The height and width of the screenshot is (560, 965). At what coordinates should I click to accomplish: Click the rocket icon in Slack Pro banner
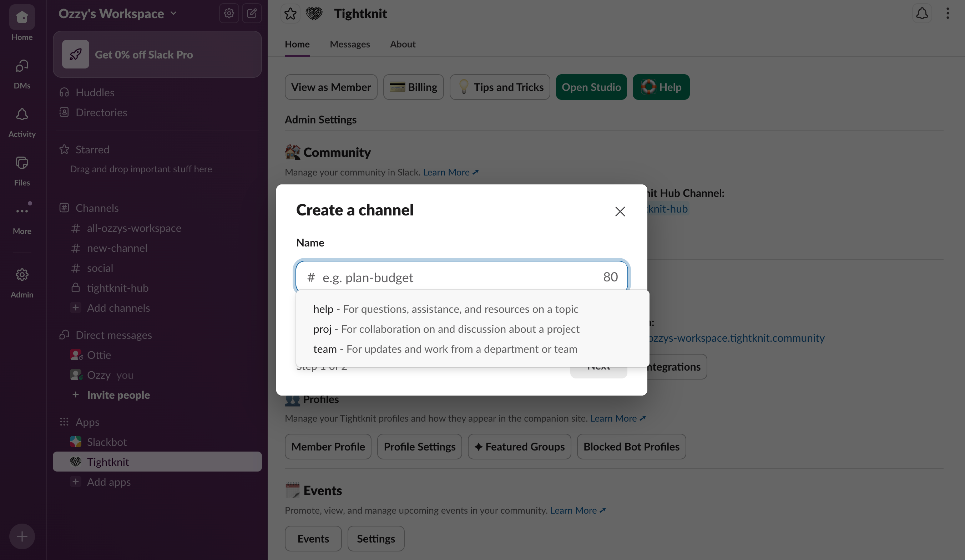pos(75,54)
